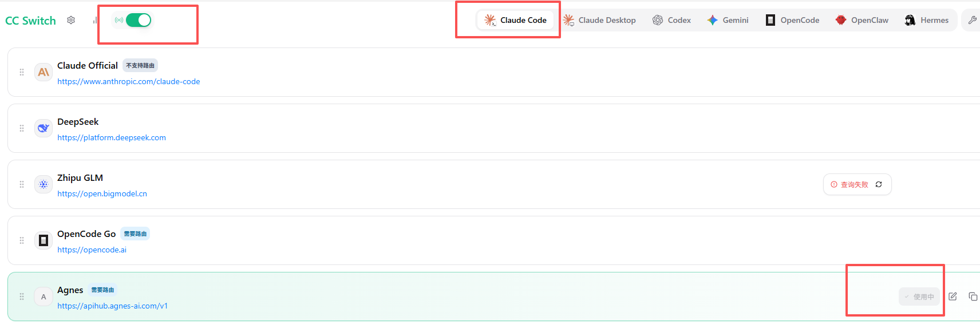
Task: Select the Claude Official provider name
Action: [x=88, y=66]
